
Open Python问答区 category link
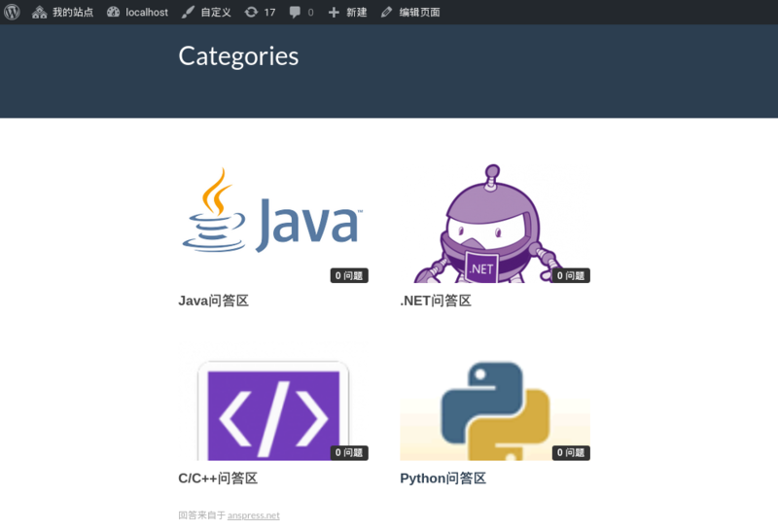(x=443, y=479)
